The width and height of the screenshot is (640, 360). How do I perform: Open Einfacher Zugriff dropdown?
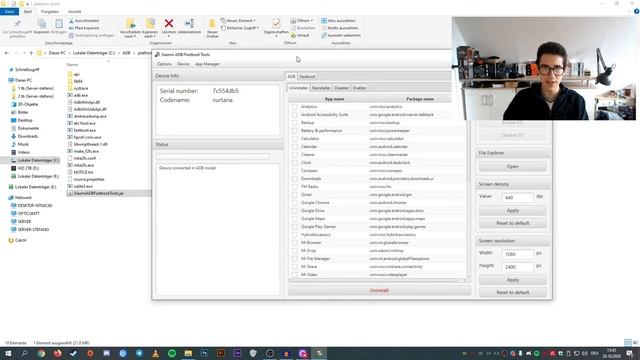pyautogui.click(x=240, y=28)
